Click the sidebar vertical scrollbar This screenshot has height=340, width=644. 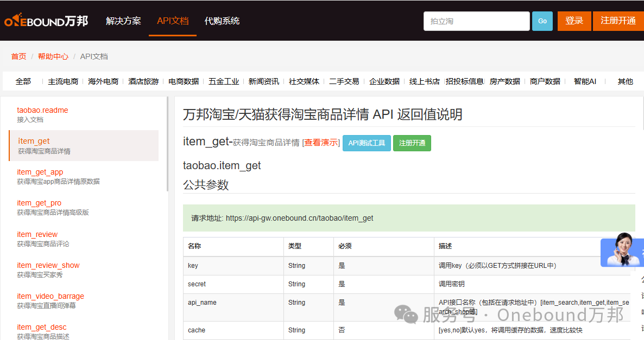(x=168, y=144)
